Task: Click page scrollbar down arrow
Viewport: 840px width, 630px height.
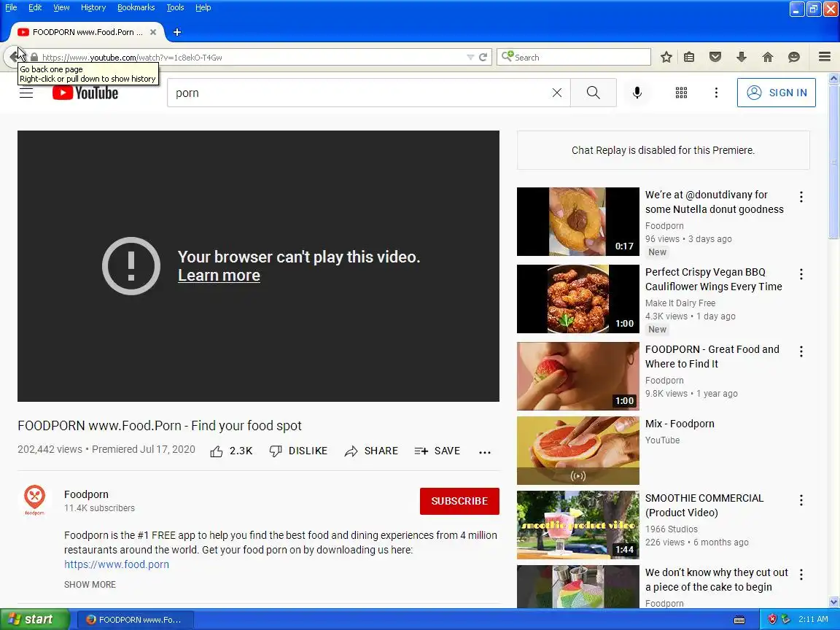Action: (x=834, y=602)
